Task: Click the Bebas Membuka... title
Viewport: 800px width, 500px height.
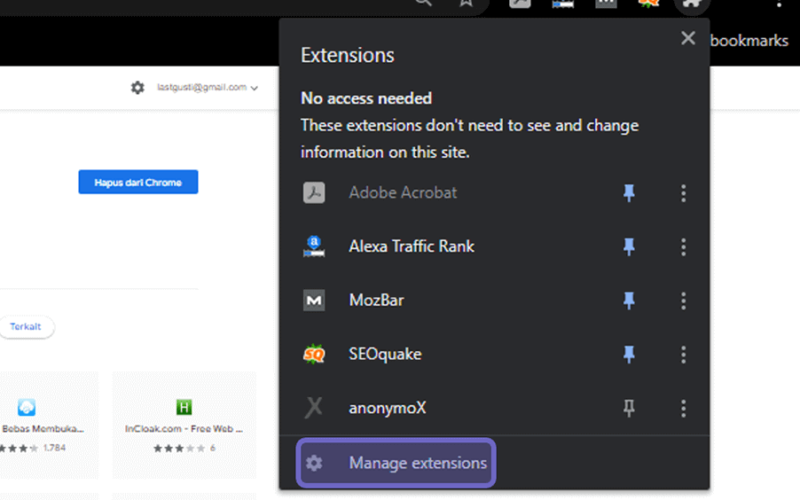Action: tap(43, 429)
